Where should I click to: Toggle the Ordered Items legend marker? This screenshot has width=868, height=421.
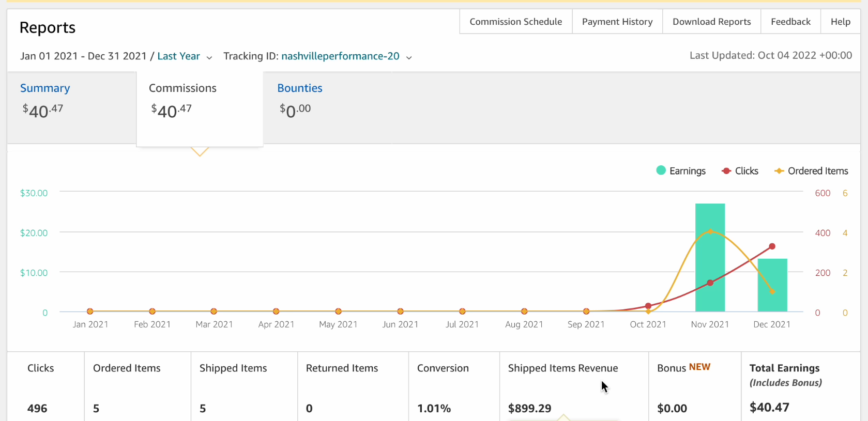coord(779,171)
